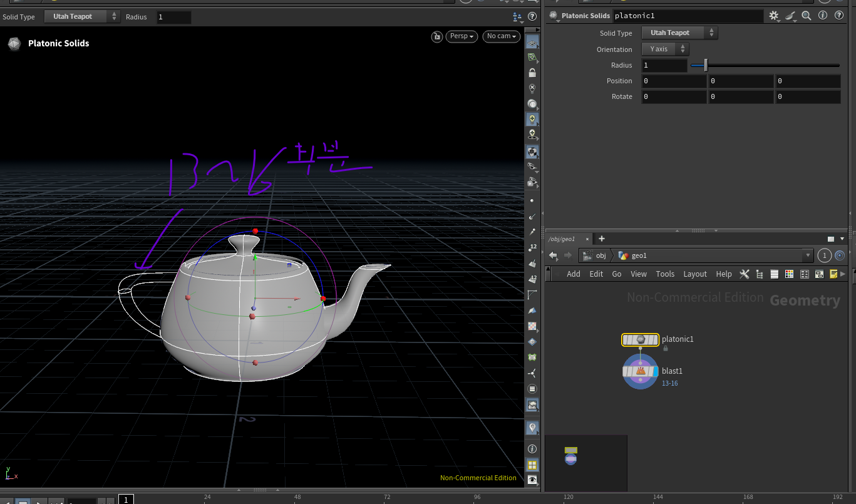This screenshot has height=504, width=856.
Task: Click the third Rotate value field
Action: (x=808, y=96)
